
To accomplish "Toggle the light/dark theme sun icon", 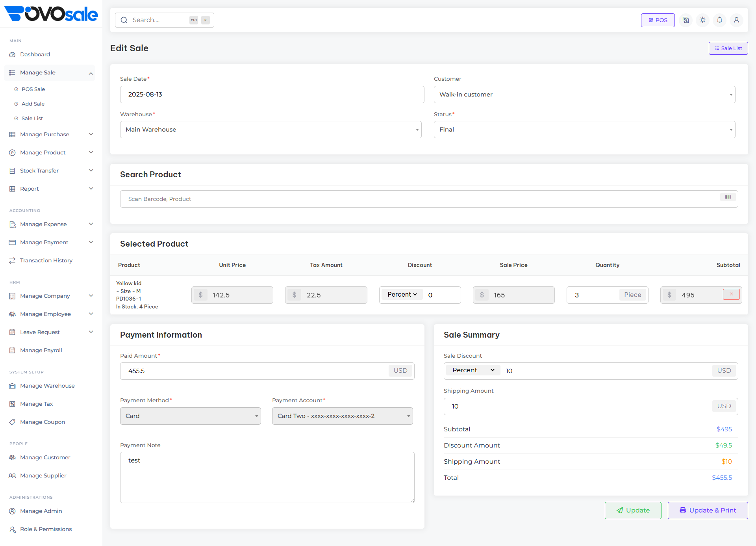I will pyautogui.click(x=702, y=20).
